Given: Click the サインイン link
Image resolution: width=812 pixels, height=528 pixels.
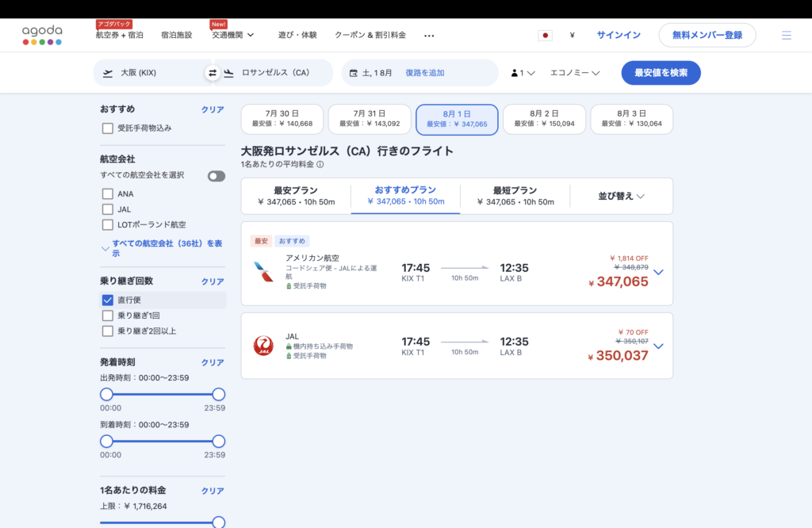Looking at the screenshot, I should point(619,36).
